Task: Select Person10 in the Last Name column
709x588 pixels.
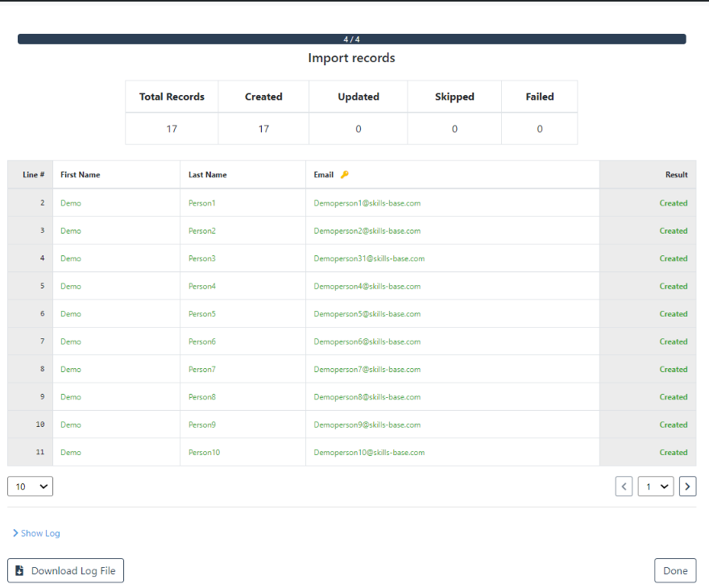Action: click(x=204, y=453)
